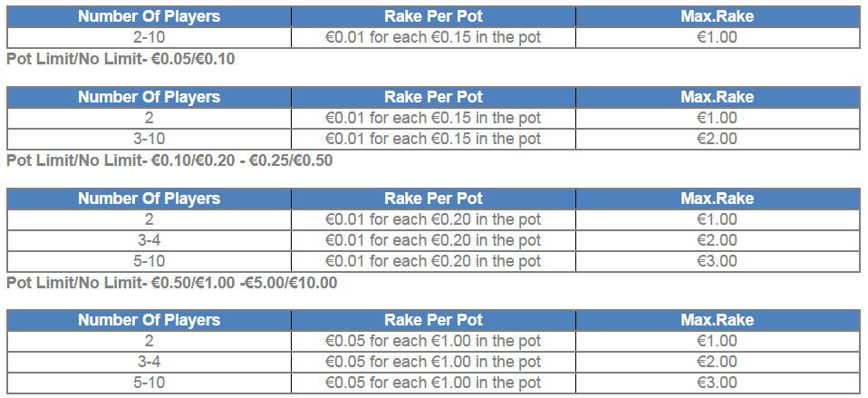868x398 pixels.
Task: Click the €3.00 max rake in the bottom table
Action: point(717,383)
